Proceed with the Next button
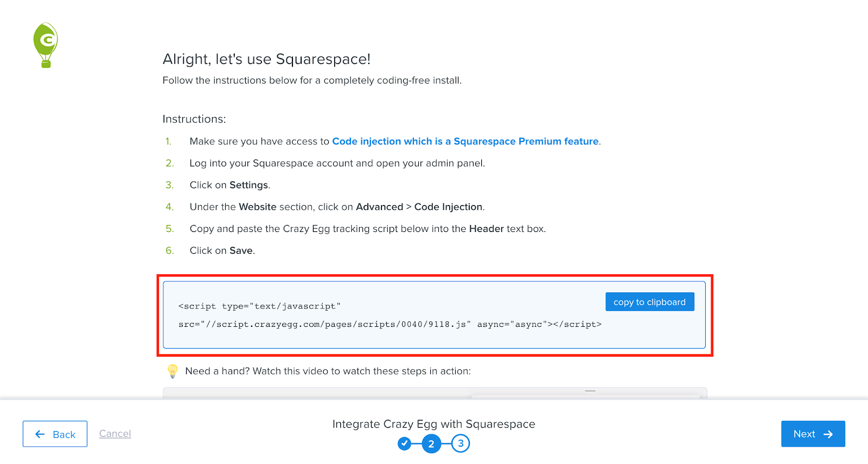This screenshot has height=464, width=868. pos(813,434)
